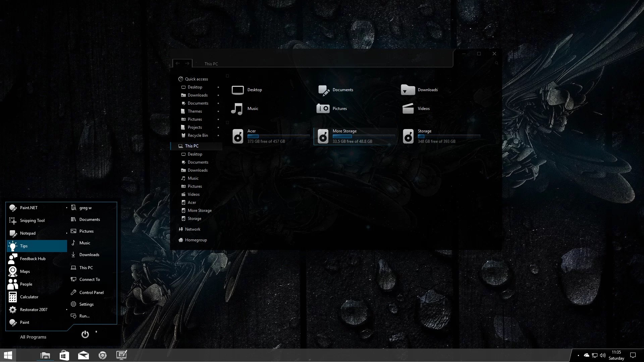
Task: Click the search icon in Explorer window
Action: 496,63
